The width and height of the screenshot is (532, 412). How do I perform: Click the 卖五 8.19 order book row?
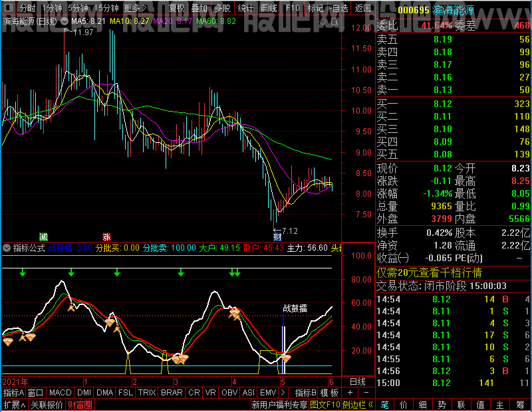coord(454,39)
